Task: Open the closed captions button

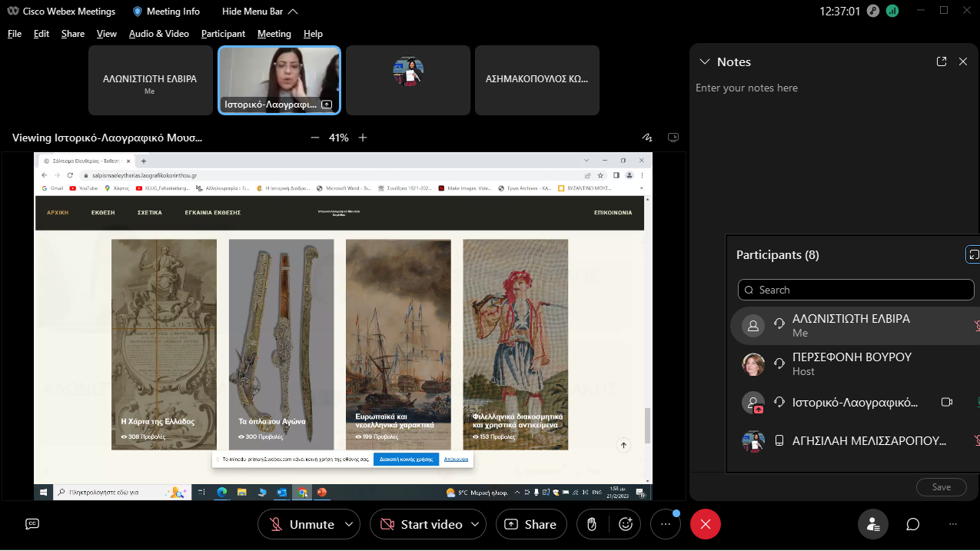Action: [32, 524]
